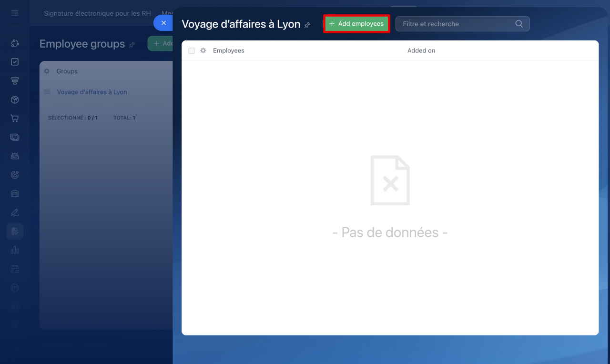Pin the Voyage d'affaires à Lyon page title
Image resolution: width=610 pixels, height=364 pixels.
[307, 25]
